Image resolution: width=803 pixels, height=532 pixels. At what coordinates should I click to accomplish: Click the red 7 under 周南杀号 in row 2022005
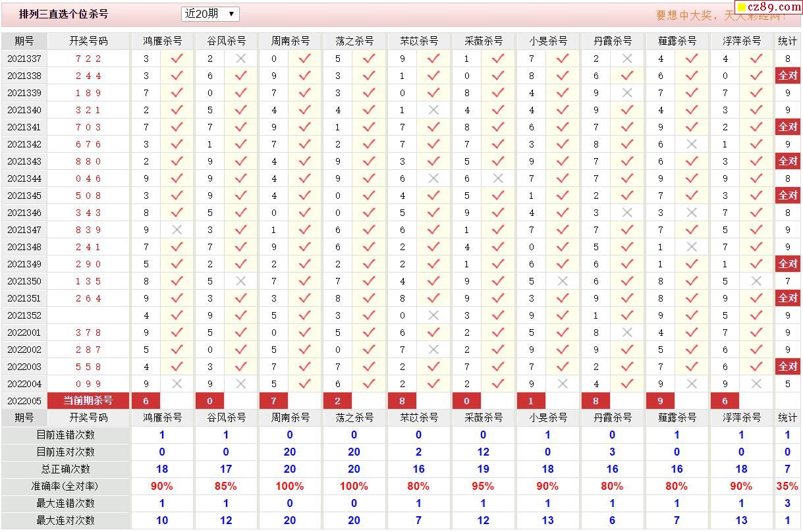[x=274, y=401]
